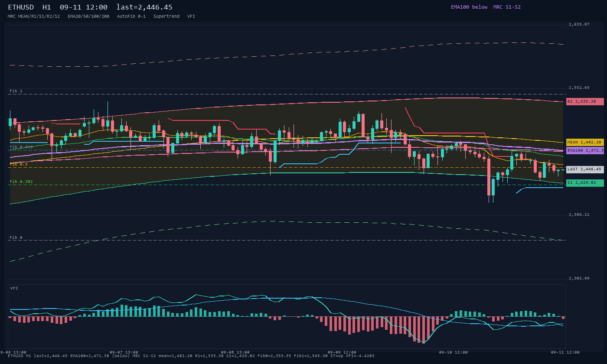Click the bottom status summary line
Screen dimensions: 607x364
pyautogui.click(x=191, y=356)
